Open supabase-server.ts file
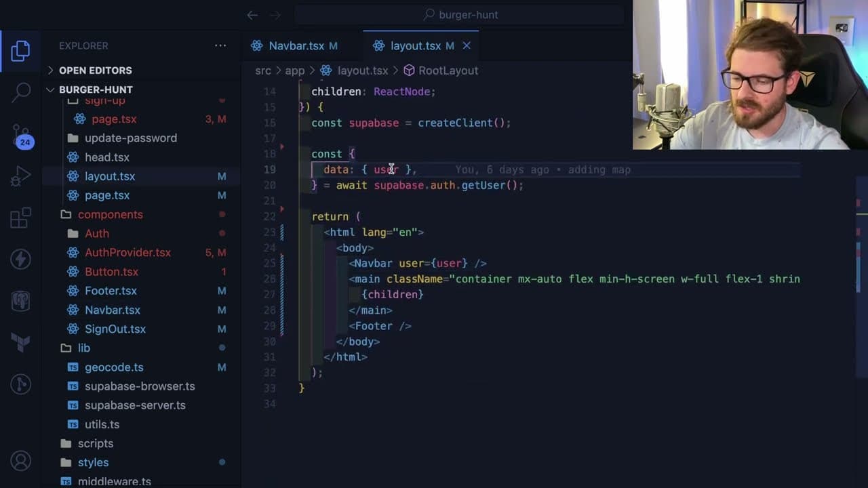Viewport: 868px width, 488px height. point(135,405)
